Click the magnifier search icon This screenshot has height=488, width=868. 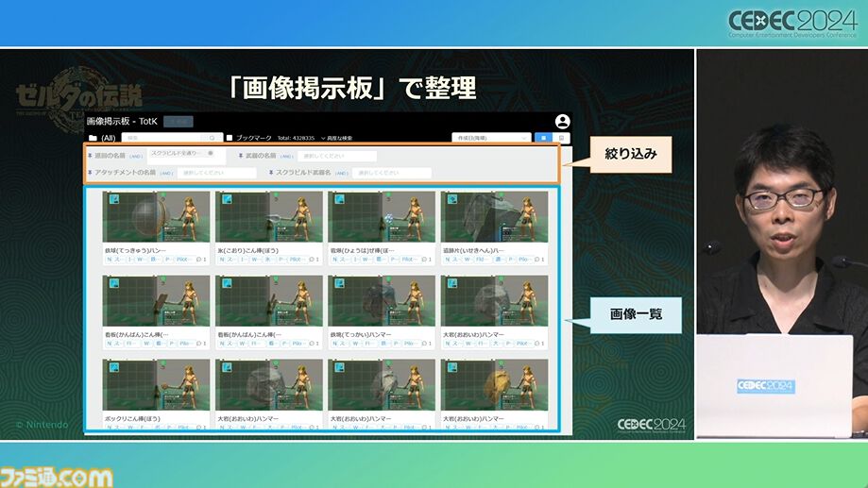[x=212, y=138]
